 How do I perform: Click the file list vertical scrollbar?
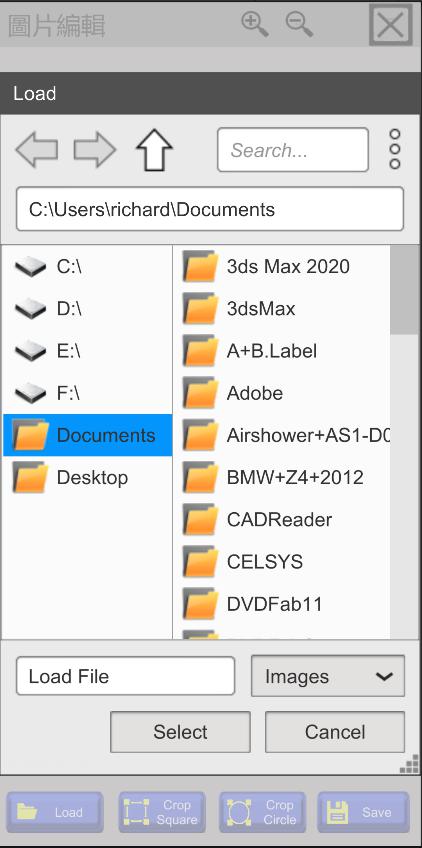[x=404, y=441]
